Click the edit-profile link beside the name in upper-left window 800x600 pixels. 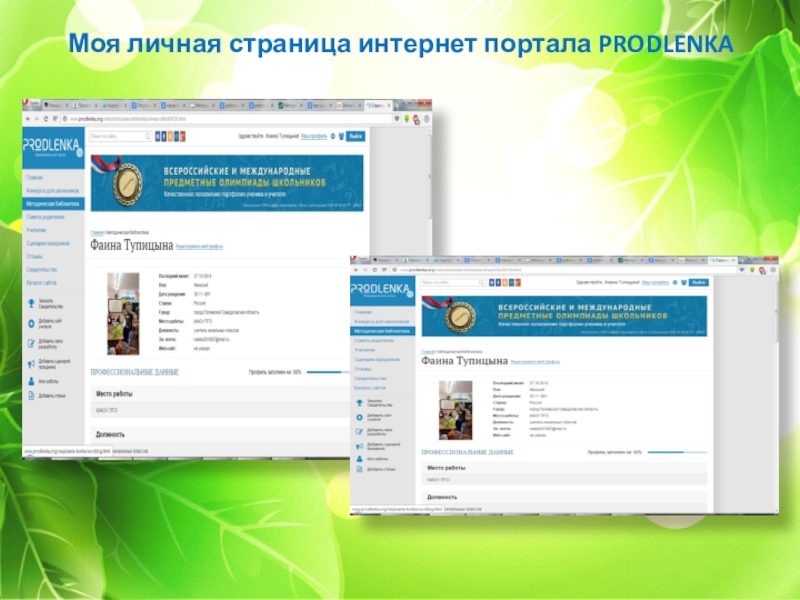pos(199,246)
